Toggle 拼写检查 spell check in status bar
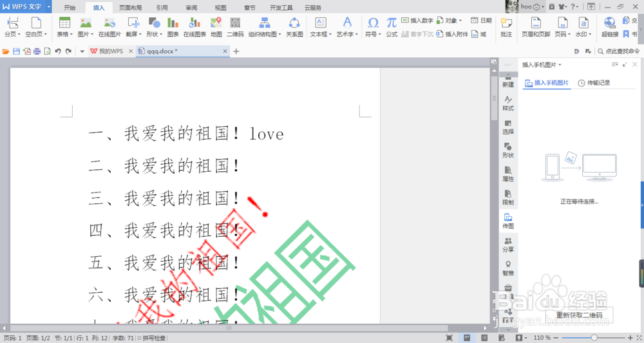The width and height of the screenshot is (644, 343). point(151,338)
